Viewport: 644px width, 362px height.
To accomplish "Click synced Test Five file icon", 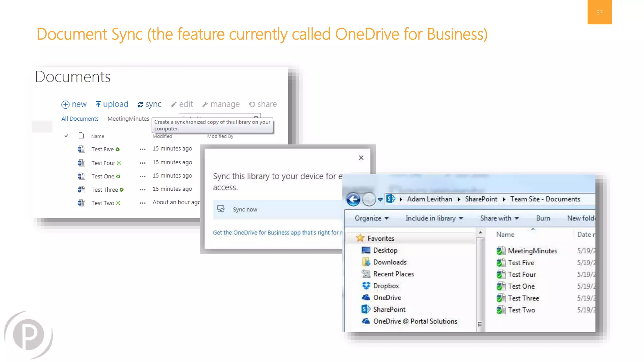I will point(501,262).
